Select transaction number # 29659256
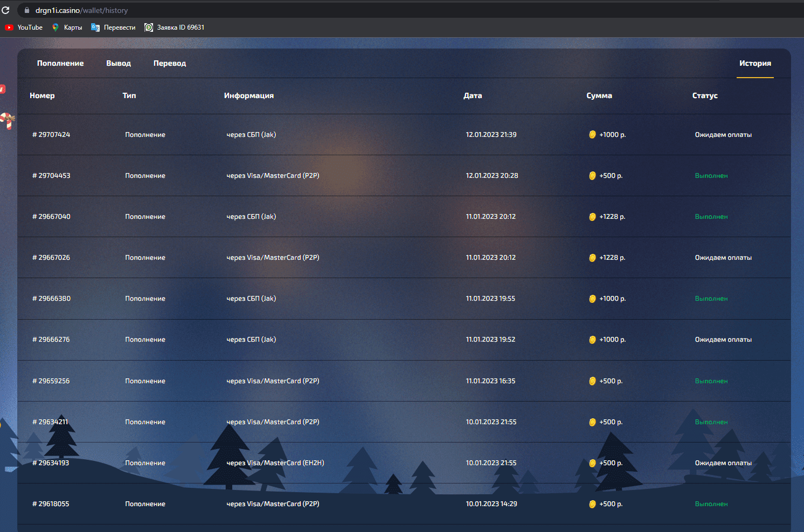804x532 pixels. point(51,381)
